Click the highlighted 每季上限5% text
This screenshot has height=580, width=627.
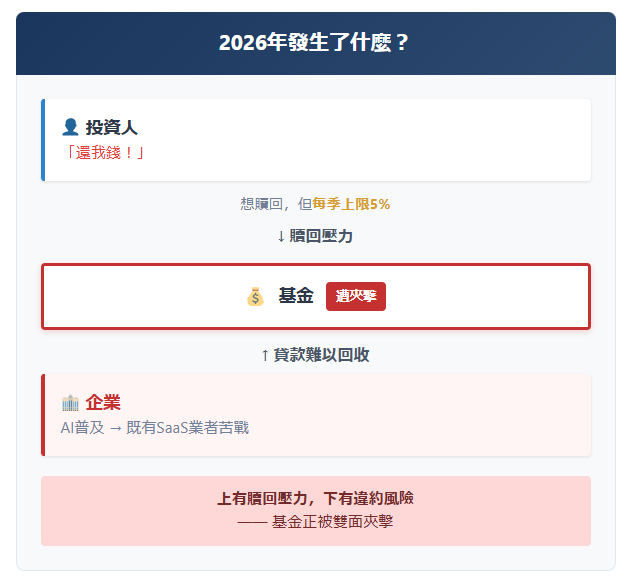coord(351,204)
